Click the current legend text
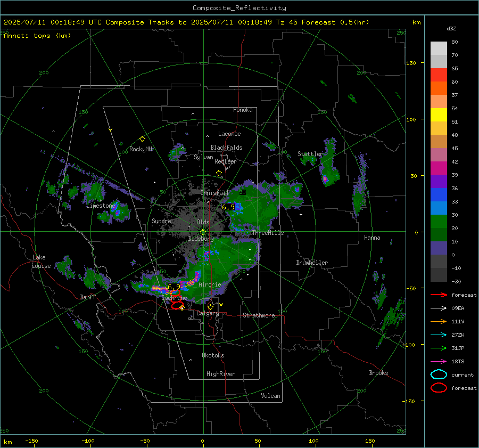 point(463,374)
